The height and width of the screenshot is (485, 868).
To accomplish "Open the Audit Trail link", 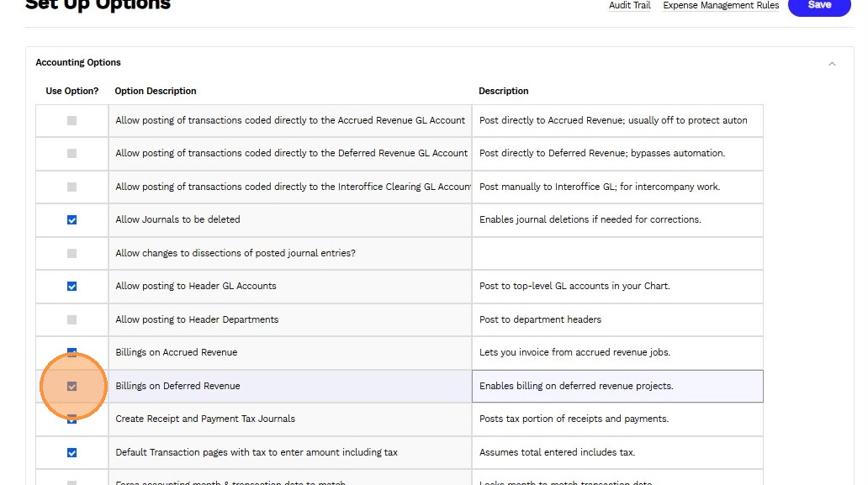I will pyautogui.click(x=629, y=6).
